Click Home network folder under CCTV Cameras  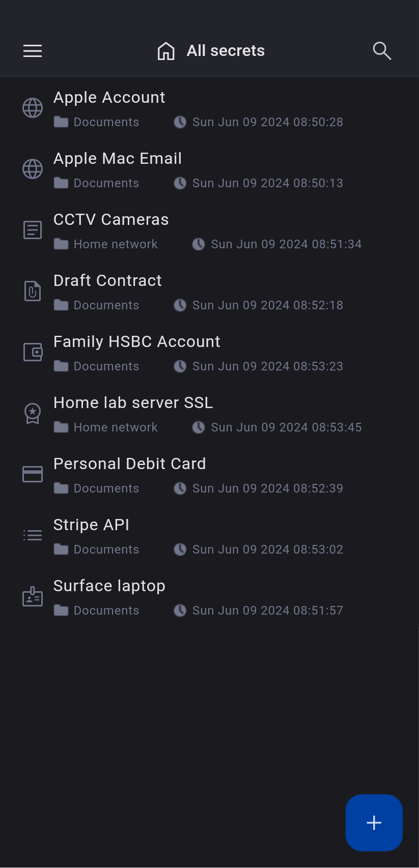(116, 244)
